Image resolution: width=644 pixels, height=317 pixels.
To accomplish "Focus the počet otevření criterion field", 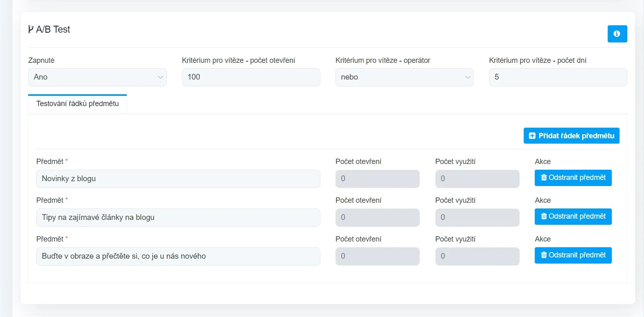I will pyautogui.click(x=251, y=77).
